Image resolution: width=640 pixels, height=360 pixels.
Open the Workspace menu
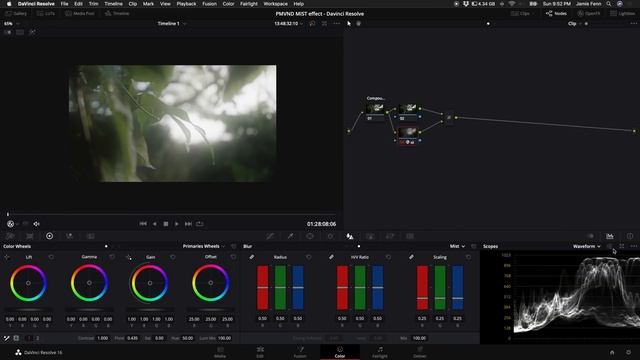[276, 4]
